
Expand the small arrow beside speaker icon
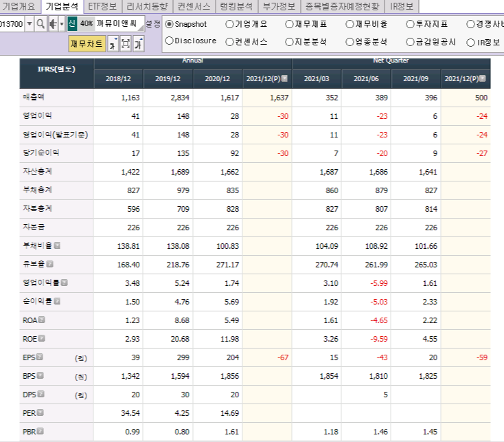pos(62,24)
